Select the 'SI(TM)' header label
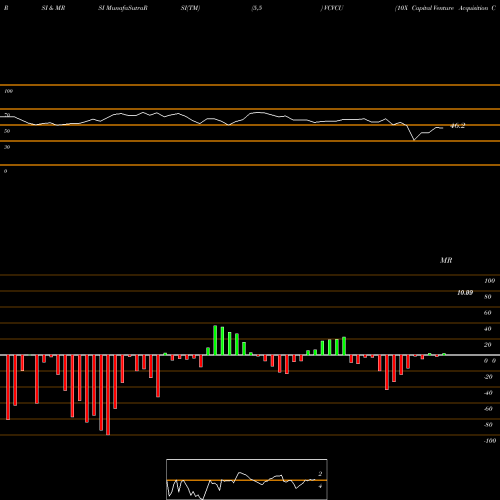 coord(190,8)
